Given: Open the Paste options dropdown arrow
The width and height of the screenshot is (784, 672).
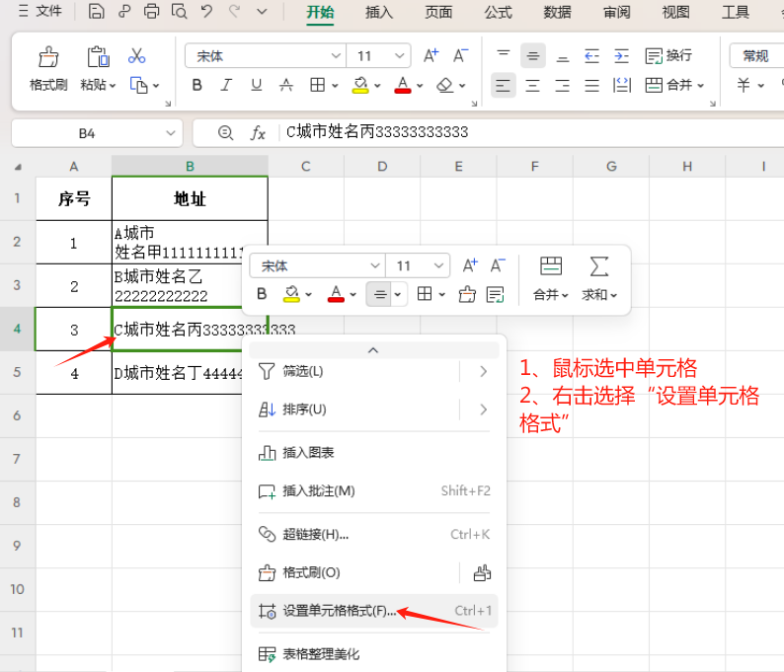Looking at the screenshot, I should coord(113,86).
